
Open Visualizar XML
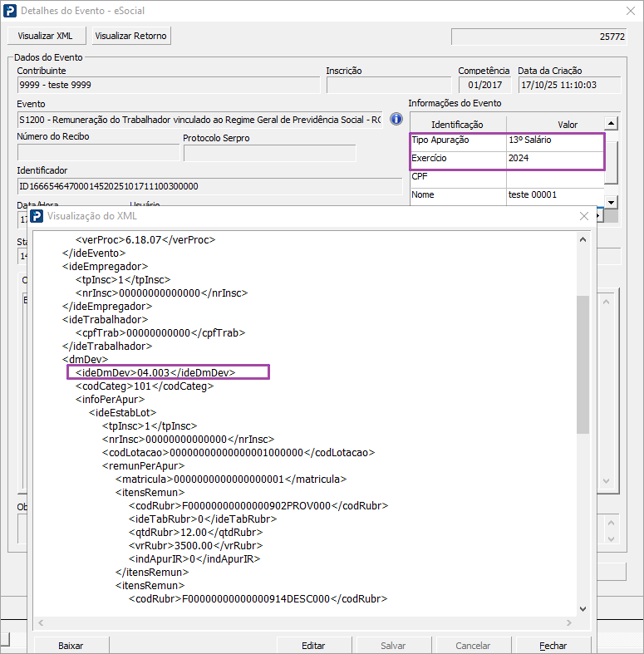coord(46,36)
